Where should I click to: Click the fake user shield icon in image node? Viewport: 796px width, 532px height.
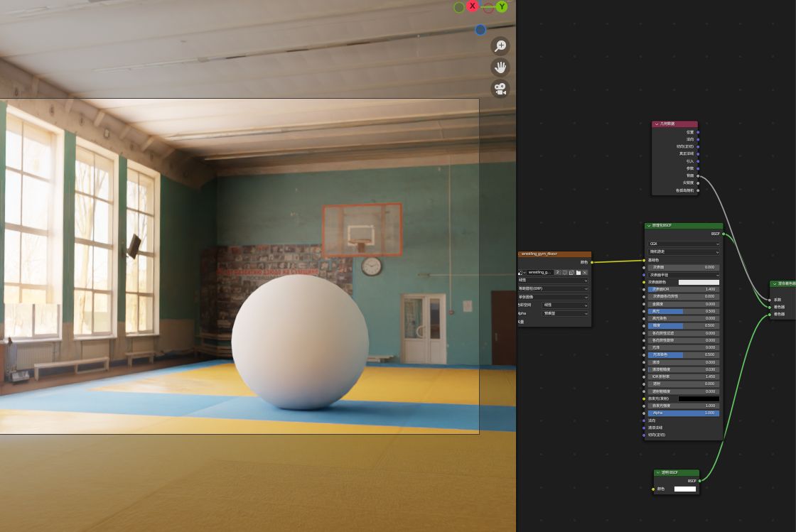point(564,272)
